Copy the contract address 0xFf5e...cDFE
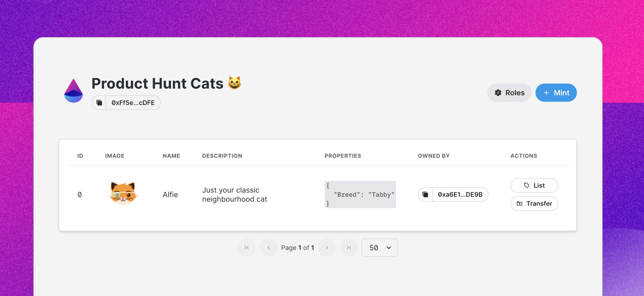This screenshot has width=644, height=296. coord(99,103)
